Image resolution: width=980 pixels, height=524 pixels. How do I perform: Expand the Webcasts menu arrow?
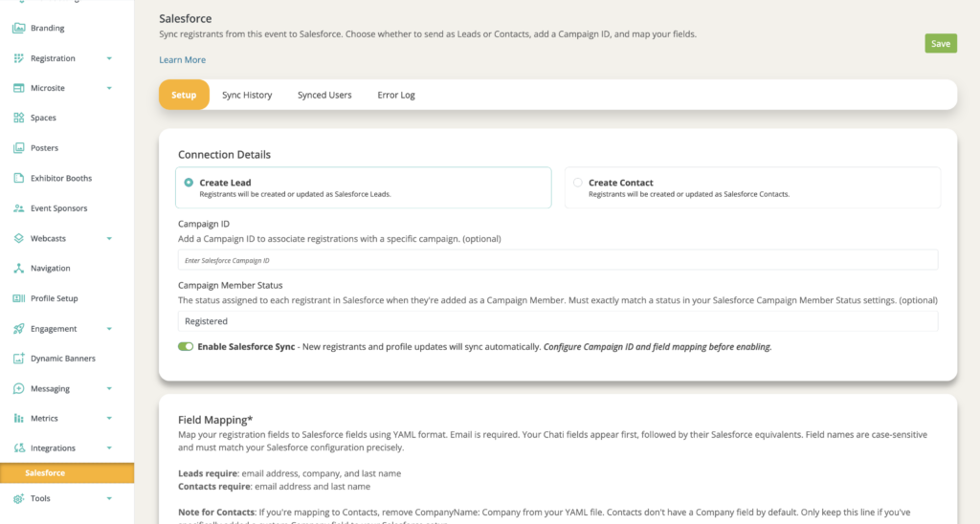[109, 239]
